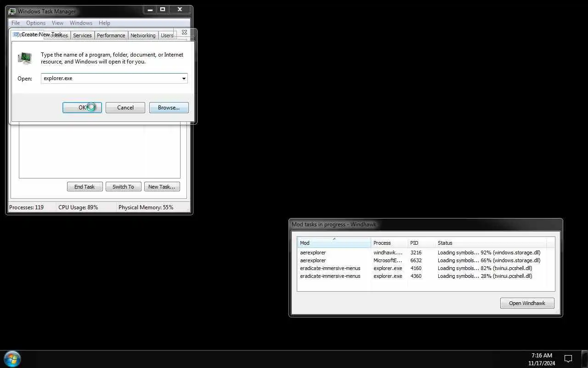Click 'Physical Memory: 55%' status entry

(146, 207)
